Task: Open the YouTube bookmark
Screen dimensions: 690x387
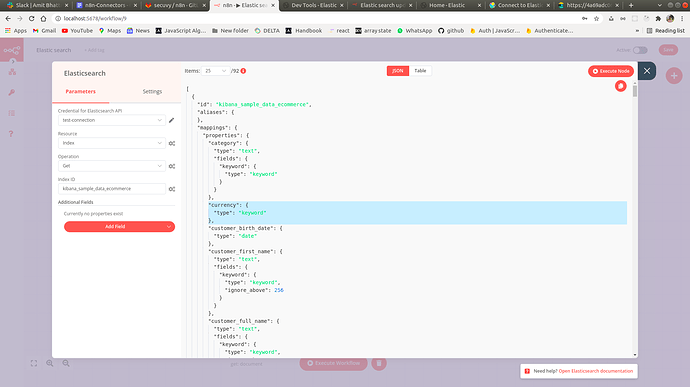Action: coord(77,31)
